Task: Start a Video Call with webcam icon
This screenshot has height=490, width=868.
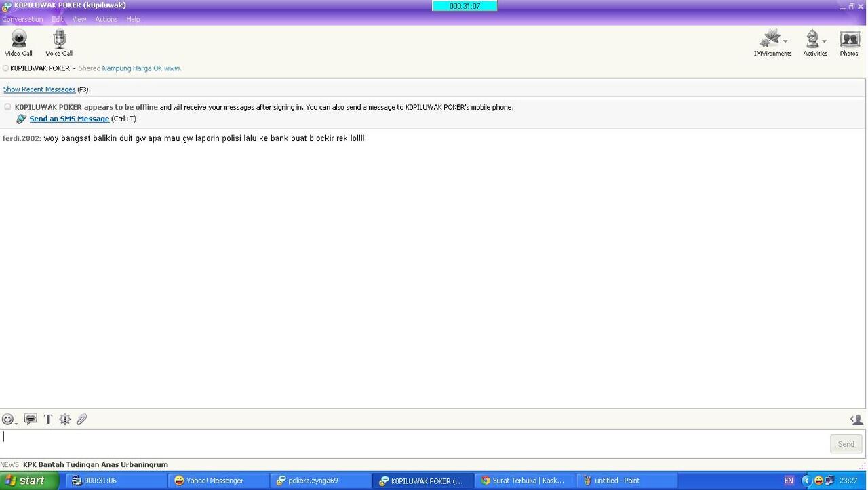Action: point(18,43)
